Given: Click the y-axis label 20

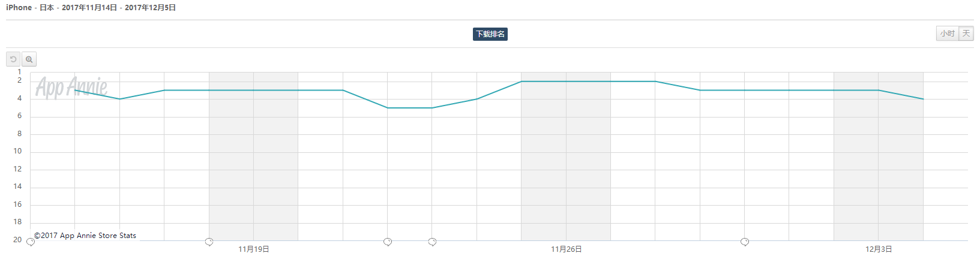Looking at the screenshot, I should coord(18,240).
